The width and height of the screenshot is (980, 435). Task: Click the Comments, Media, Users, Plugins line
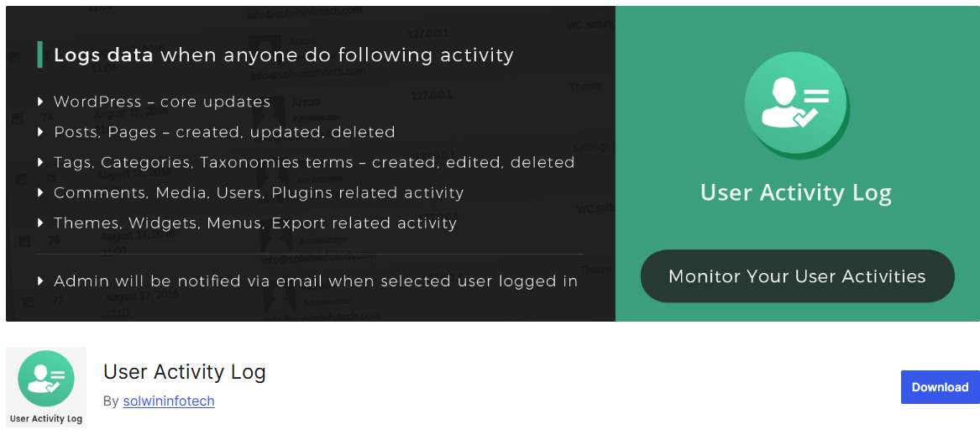[259, 192]
